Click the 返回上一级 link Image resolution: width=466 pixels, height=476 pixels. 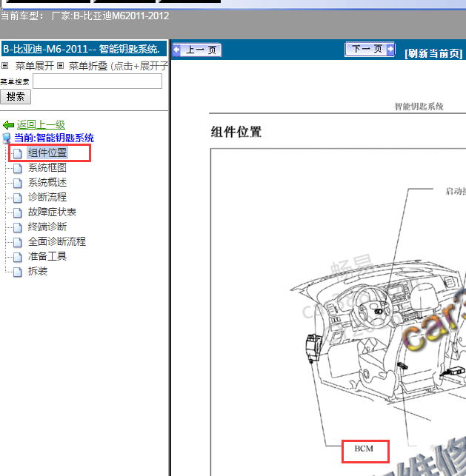point(41,124)
